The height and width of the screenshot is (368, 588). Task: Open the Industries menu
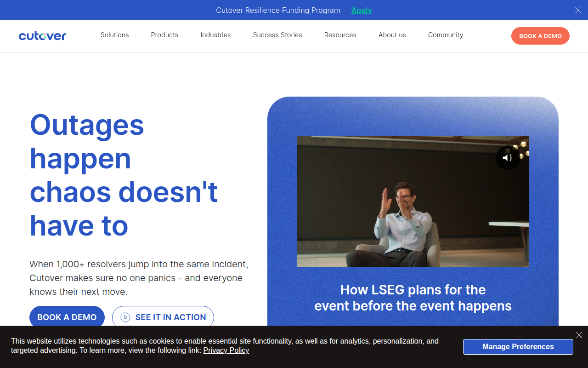tap(215, 35)
